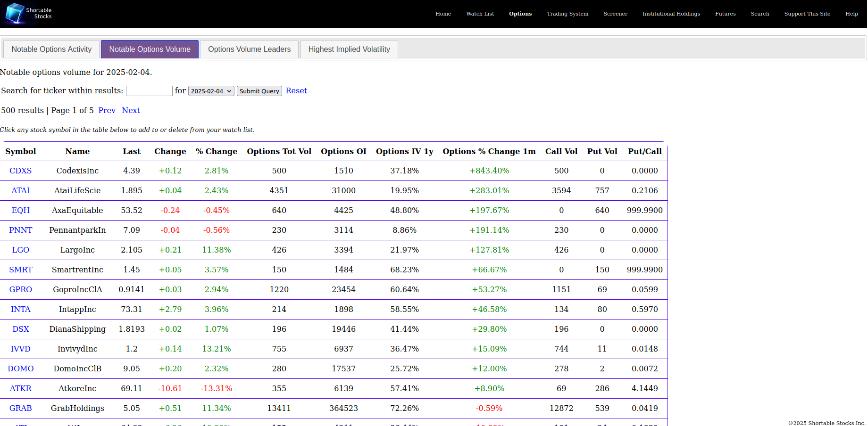Open the Help menu item
The image size is (868, 426).
pos(851,14)
